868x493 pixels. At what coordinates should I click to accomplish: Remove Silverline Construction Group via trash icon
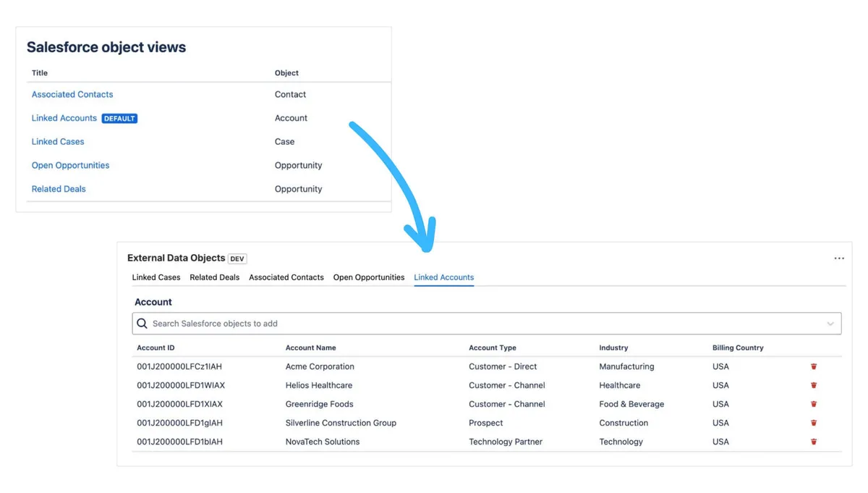(814, 423)
